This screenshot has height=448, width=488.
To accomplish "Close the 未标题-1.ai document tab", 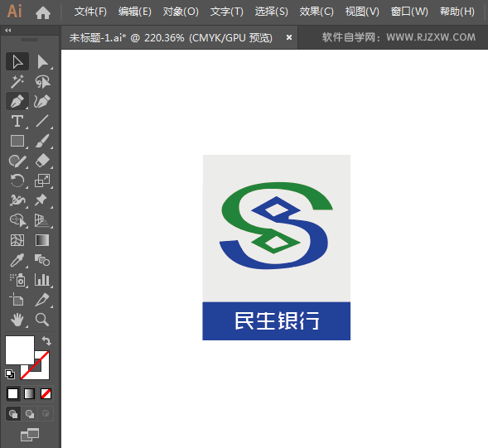I will coord(289,37).
